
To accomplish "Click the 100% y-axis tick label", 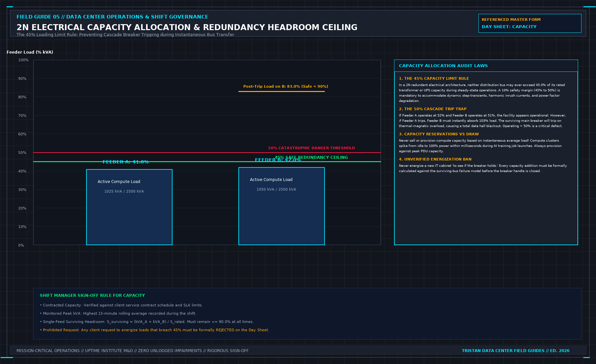I will point(23,60).
